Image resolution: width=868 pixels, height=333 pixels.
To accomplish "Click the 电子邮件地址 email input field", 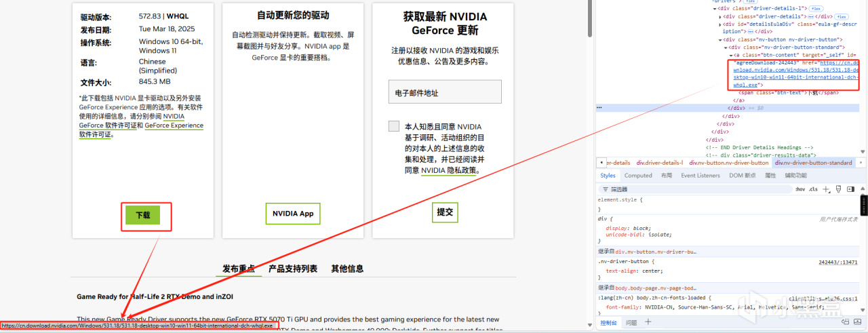I will pyautogui.click(x=445, y=92).
